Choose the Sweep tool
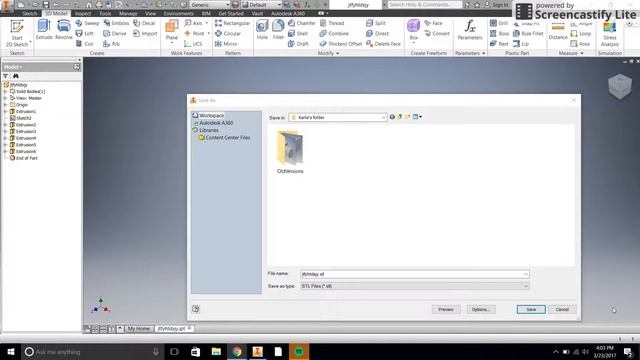Image resolution: width=640 pixels, height=360 pixels. point(87,23)
